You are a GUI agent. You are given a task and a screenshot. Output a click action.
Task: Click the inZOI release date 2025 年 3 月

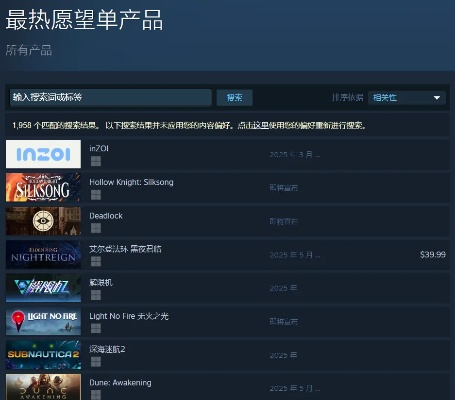pyautogui.click(x=295, y=155)
